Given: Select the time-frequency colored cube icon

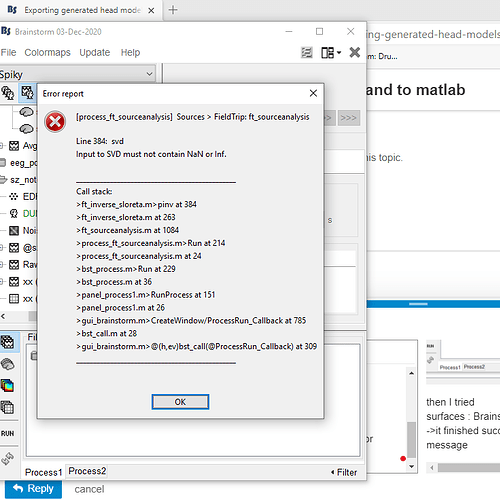Looking at the screenshot, I should point(7,386).
